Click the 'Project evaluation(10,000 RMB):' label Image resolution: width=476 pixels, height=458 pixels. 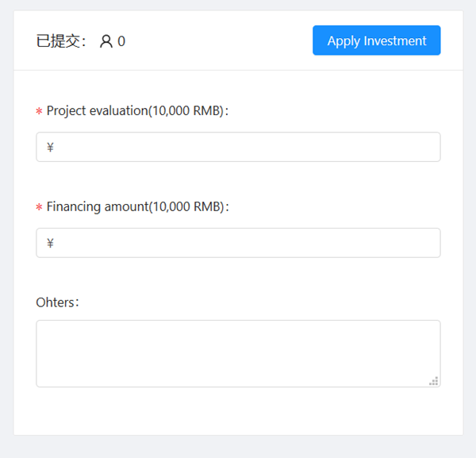click(137, 111)
